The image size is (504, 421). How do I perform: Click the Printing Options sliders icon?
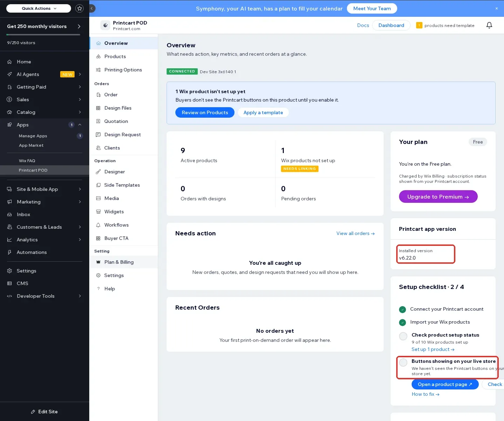98,70
